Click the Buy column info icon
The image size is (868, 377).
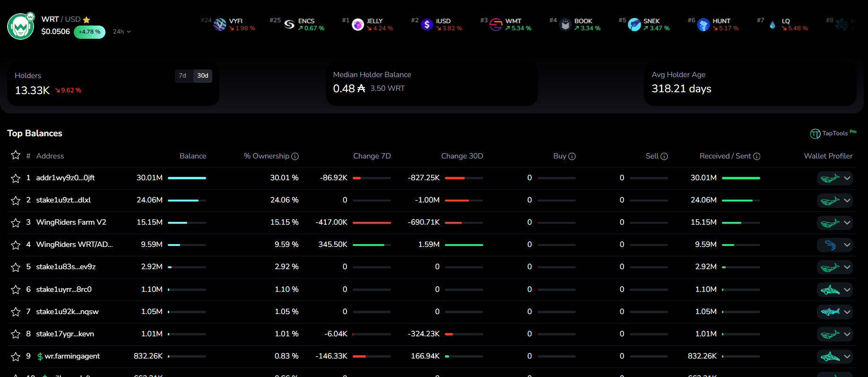click(x=572, y=157)
